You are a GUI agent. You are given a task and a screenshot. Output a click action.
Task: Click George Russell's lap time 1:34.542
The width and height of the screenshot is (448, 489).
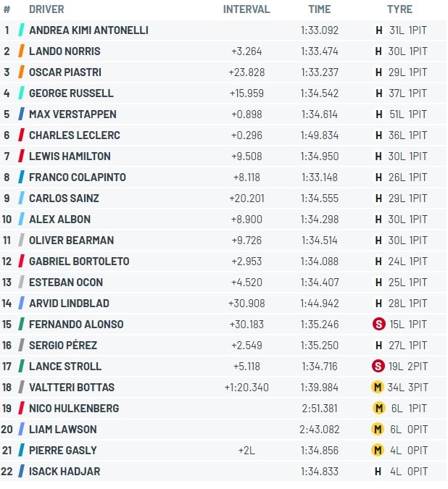pyautogui.click(x=320, y=93)
